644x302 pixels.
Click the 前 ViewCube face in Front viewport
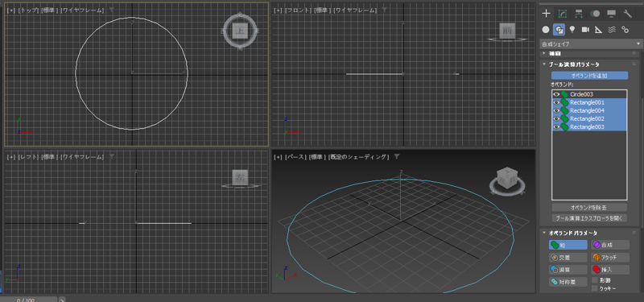[x=507, y=31]
